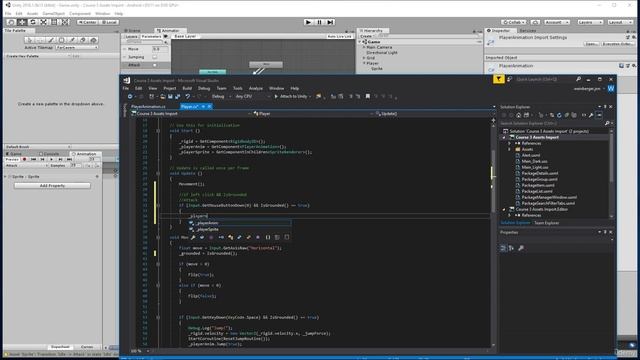The height and width of the screenshot is (360, 640).
Task: Switch to the Animator tab in Unity
Action: click(170, 31)
